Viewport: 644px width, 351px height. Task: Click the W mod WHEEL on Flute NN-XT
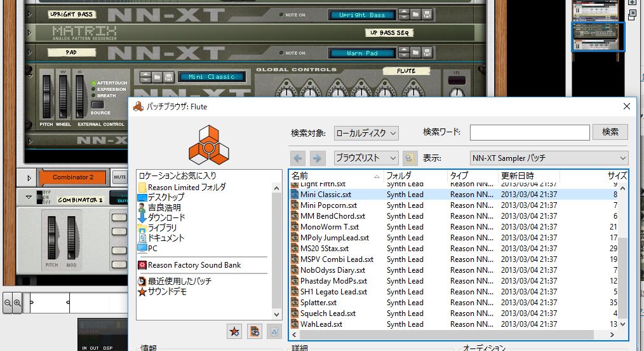(x=63, y=97)
